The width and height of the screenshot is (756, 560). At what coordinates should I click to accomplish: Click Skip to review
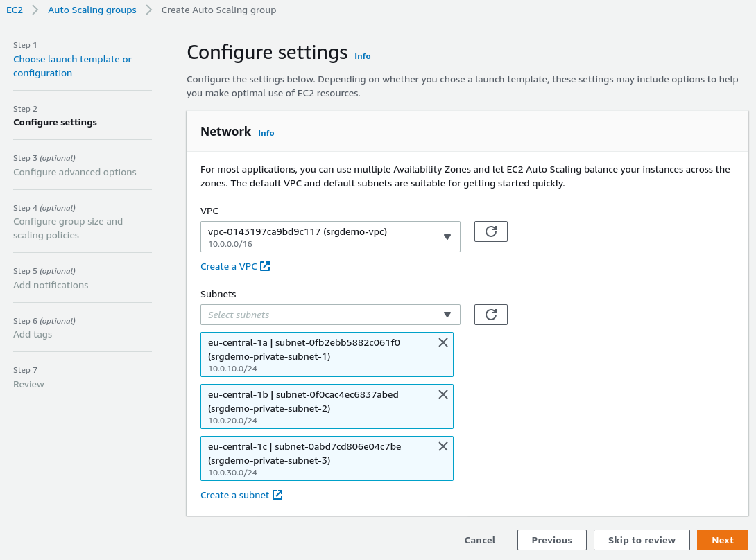click(x=642, y=540)
